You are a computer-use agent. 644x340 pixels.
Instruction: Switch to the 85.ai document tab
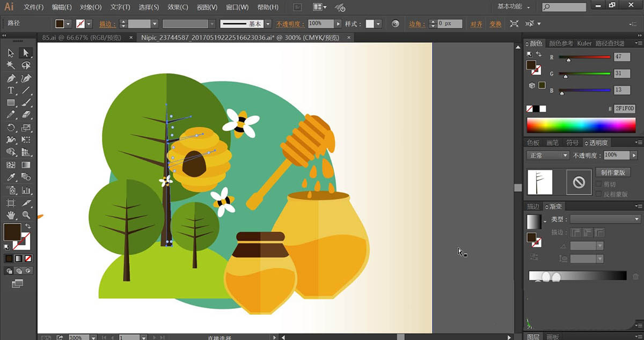(80, 38)
